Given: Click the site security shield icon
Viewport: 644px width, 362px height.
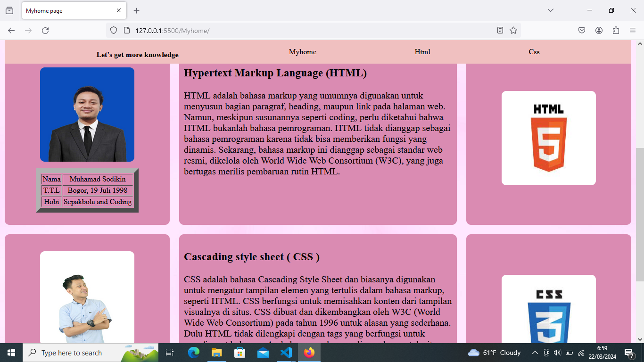Looking at the screenshot, I should pyautogui.click(x=114, y=31).
